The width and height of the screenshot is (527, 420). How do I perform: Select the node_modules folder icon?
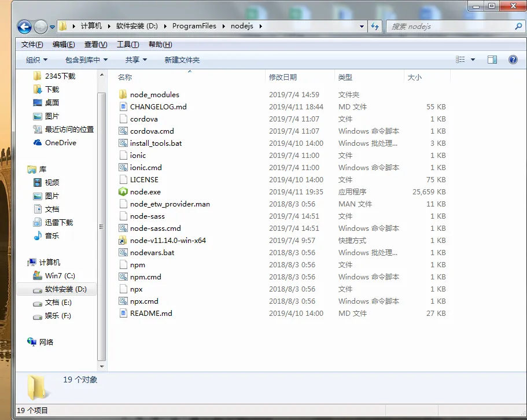pyautogui.click(x=123, y=94)
